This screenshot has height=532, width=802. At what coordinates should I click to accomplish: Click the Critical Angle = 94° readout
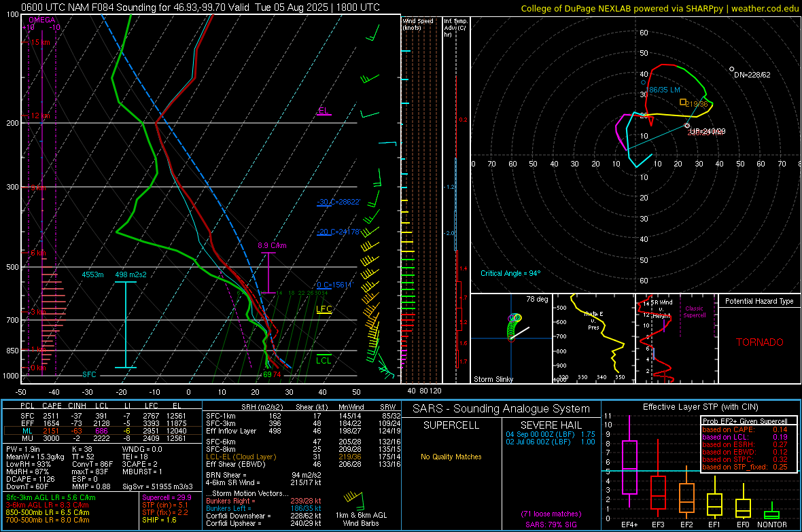[x=510, y=273]
